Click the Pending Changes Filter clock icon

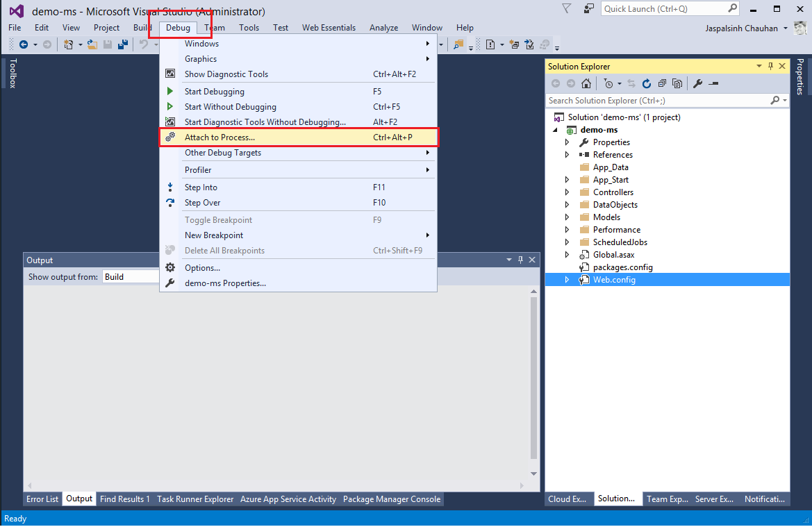[x=608, y=83]
